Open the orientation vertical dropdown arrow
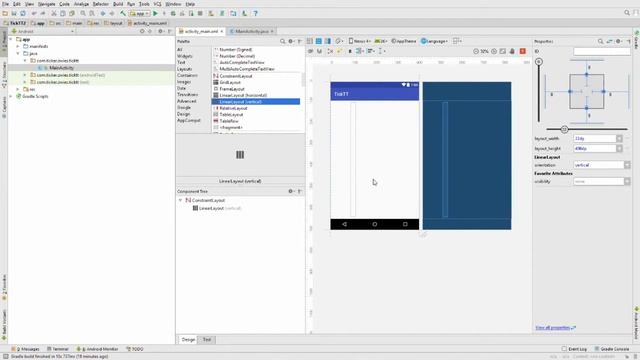This screenshot has width=640, height=360. 627,165
